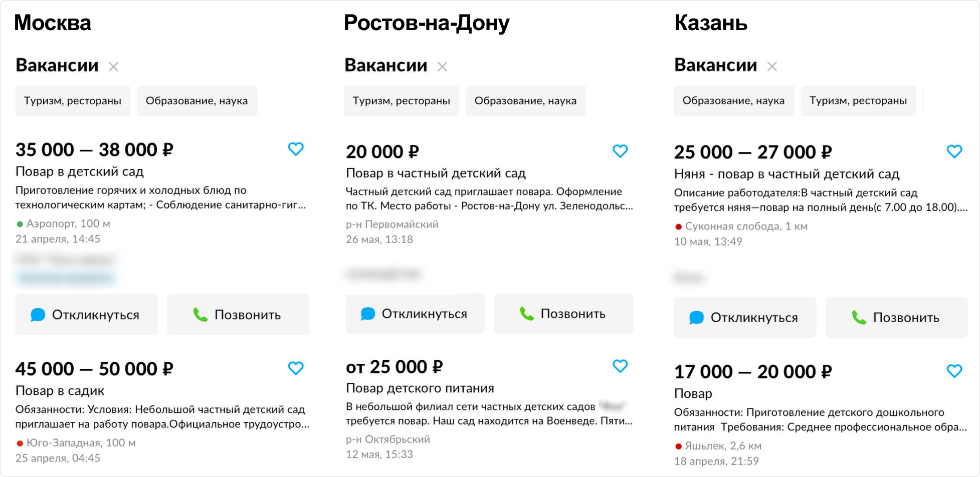Call employer via Позвонить in Казань listing
980x477 pixels.
[896, 317]
